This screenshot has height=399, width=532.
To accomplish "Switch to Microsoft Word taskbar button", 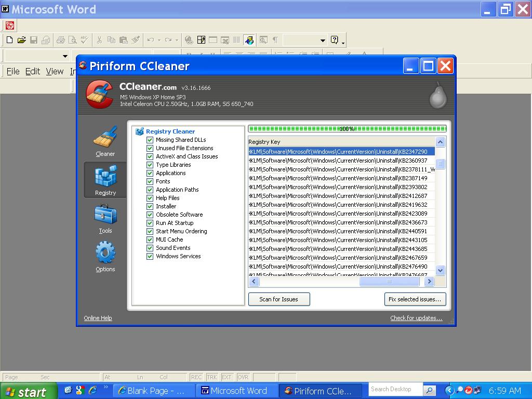I will click(237, 391).
